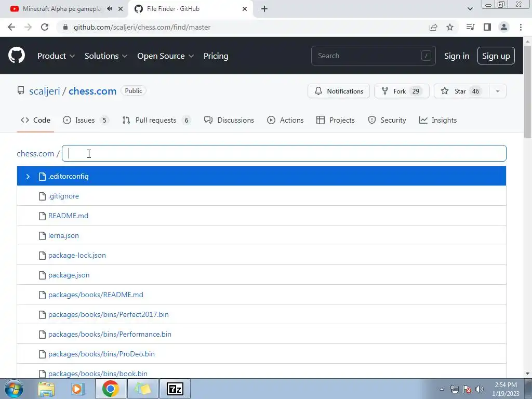Click the repository icon beside scaljeri
Viewport: 532px width, 399px height.
21,90
